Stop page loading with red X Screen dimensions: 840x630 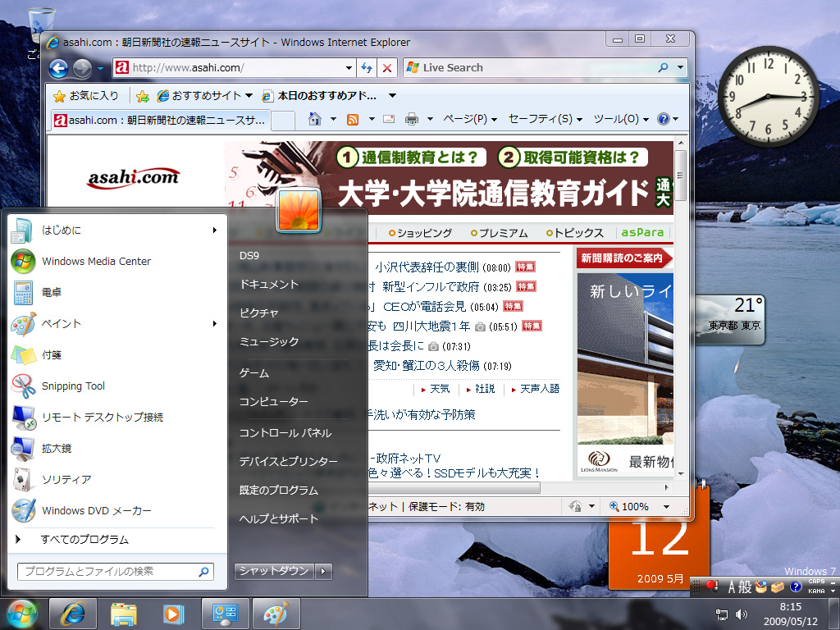(387, 68)
